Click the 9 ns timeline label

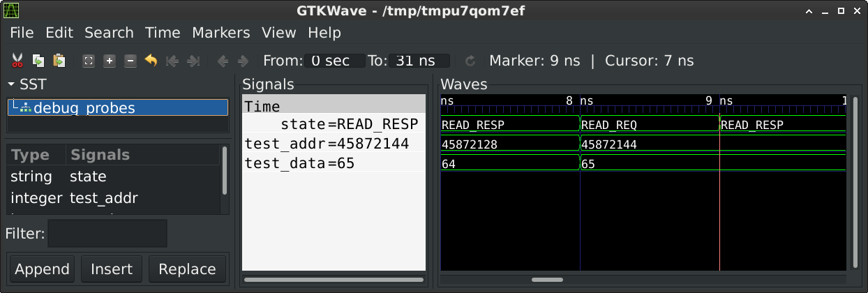(719, 100)
